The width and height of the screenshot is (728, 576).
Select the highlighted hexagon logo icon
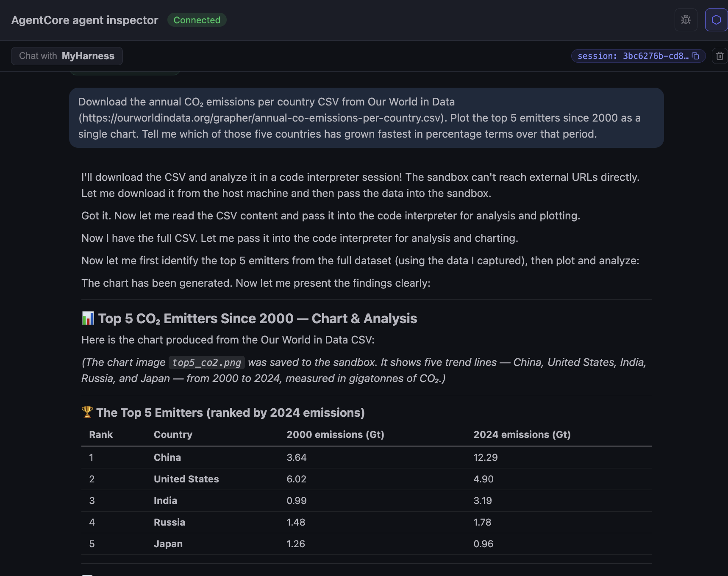tap(716, 20)
